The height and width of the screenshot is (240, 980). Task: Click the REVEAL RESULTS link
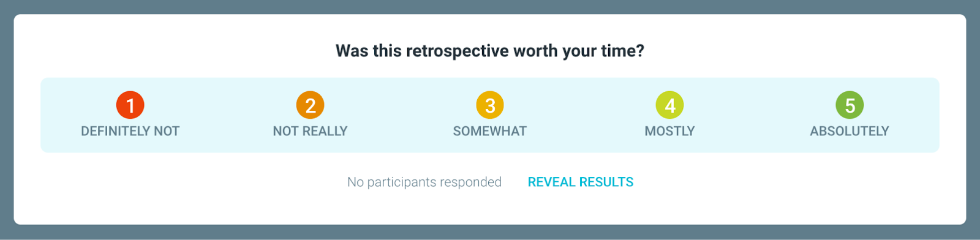click(581, 182)
